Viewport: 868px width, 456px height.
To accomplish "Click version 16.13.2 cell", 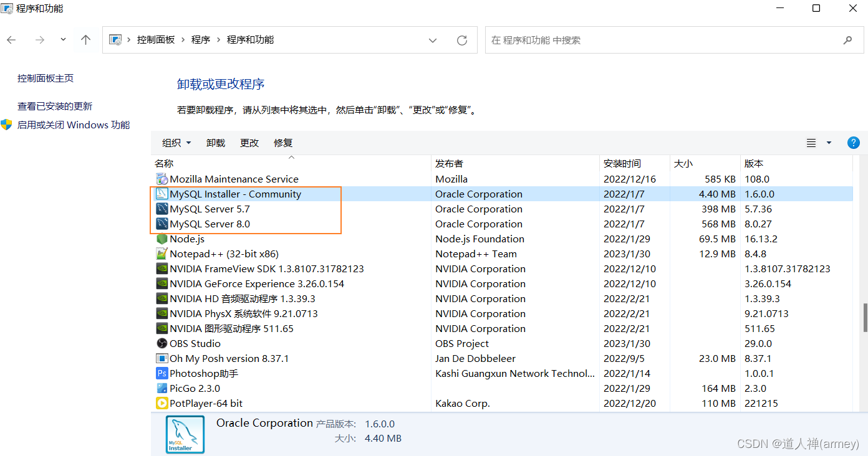I will click(x=759, y=239).
